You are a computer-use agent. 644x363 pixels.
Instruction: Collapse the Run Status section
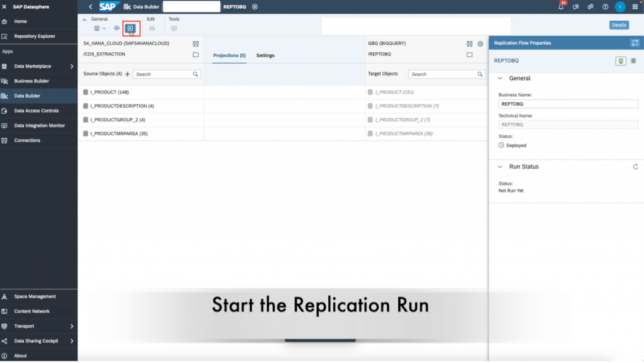click(500, 167)
